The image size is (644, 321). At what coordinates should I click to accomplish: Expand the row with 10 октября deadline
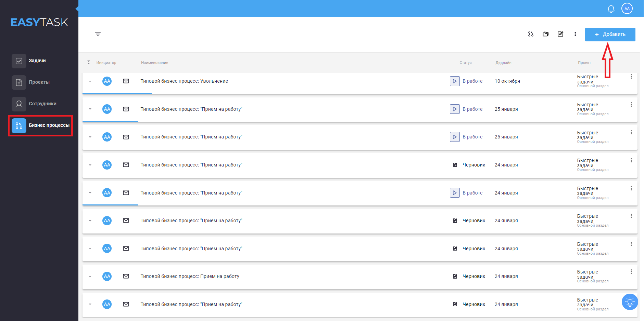(x=90, y=81)
